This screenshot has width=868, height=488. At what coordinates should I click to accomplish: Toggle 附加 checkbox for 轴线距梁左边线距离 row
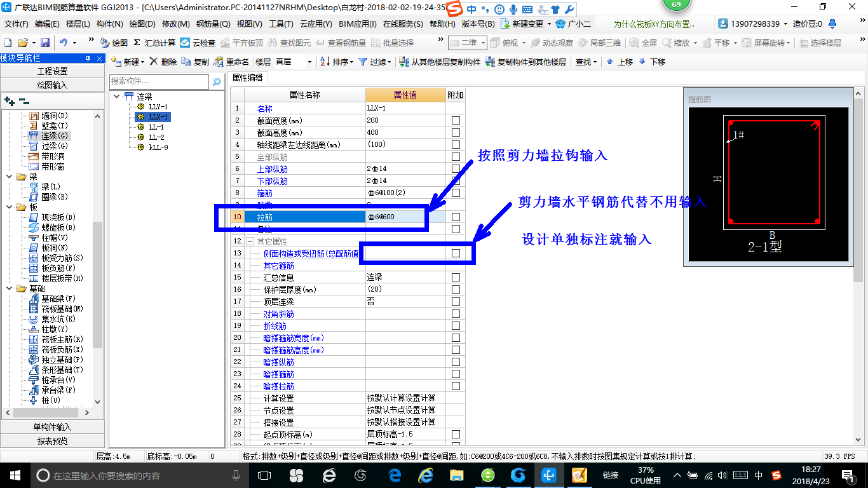[x=456, y=145]
